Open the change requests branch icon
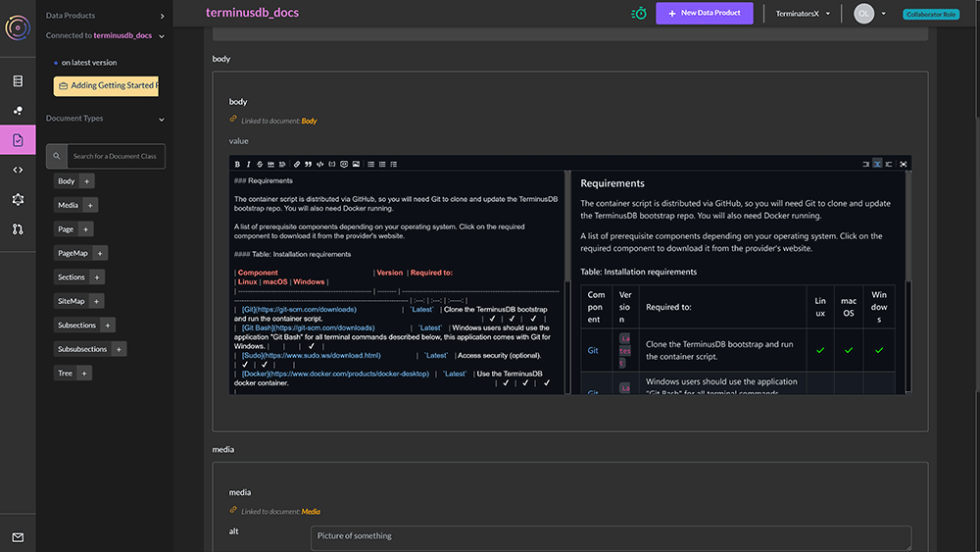This screenshot has width=980, height=552. [x=18, y=228]
